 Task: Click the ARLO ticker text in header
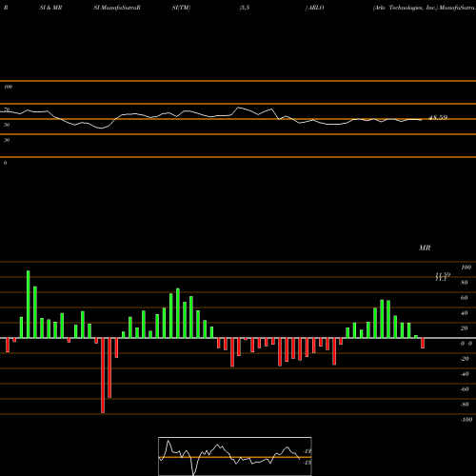coord(315,8)
